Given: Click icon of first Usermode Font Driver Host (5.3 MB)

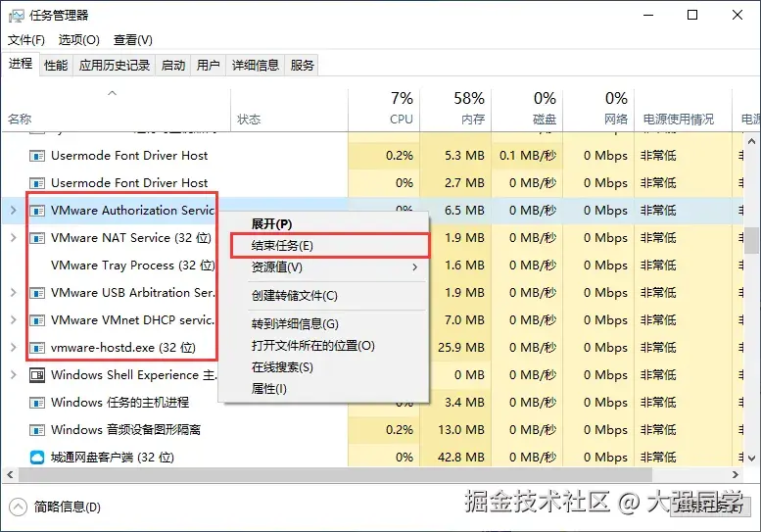Looking at the screenshot, I should point(37,156).
